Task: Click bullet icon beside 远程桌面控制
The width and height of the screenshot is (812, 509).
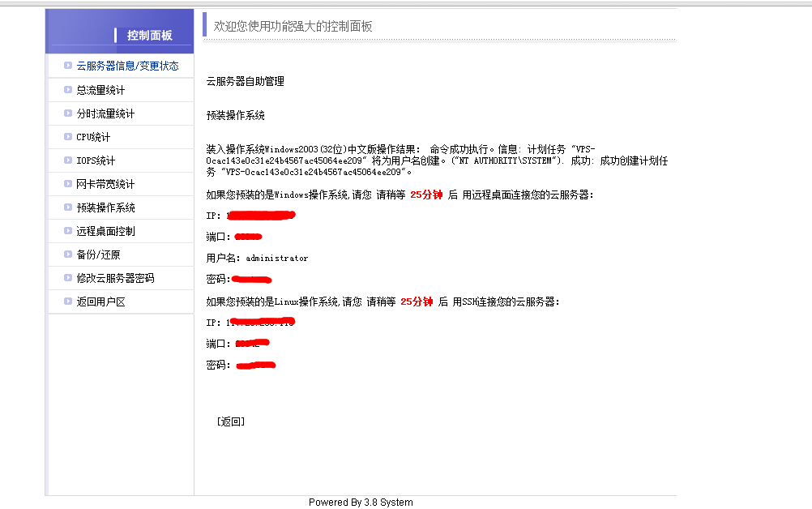Action: coord(68,230)
